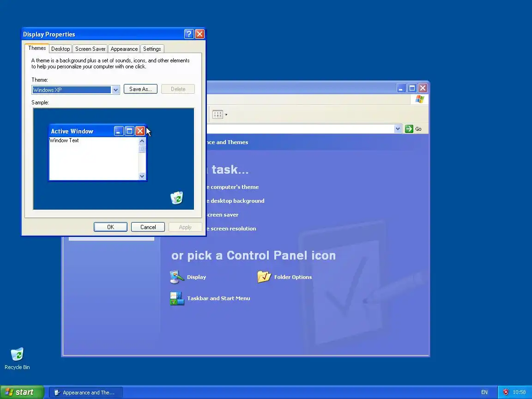Switch to the Desktop tab
The height and width of the screenshot is (399, 532).
coord(60,49)
